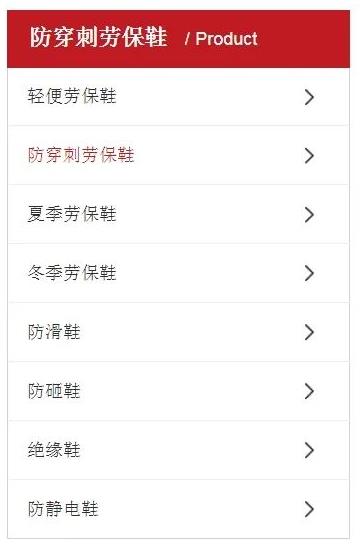Screen dimensions: 360x556
Task: Go to 冬季劳保鞋 category
Action: point(72,273)
